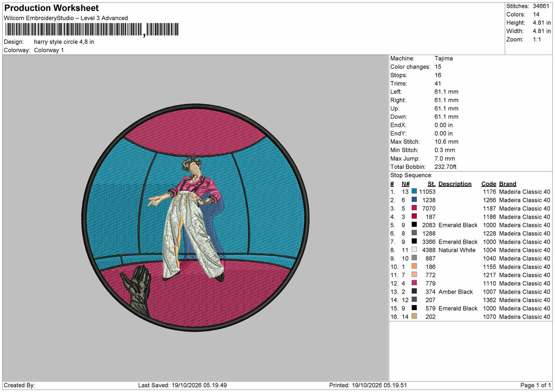Click the black swatch with 2083 stitches
The height and width of the screenshot is (392, 555).
tap(414, 225)
